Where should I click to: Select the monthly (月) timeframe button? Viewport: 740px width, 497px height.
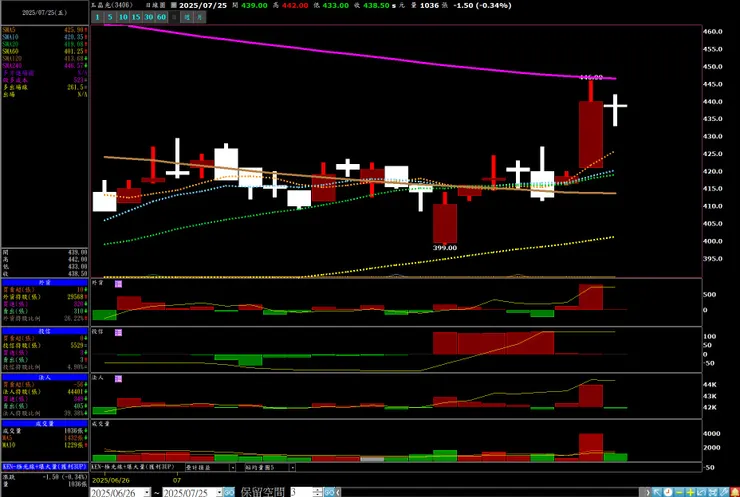tap(200, 17)
